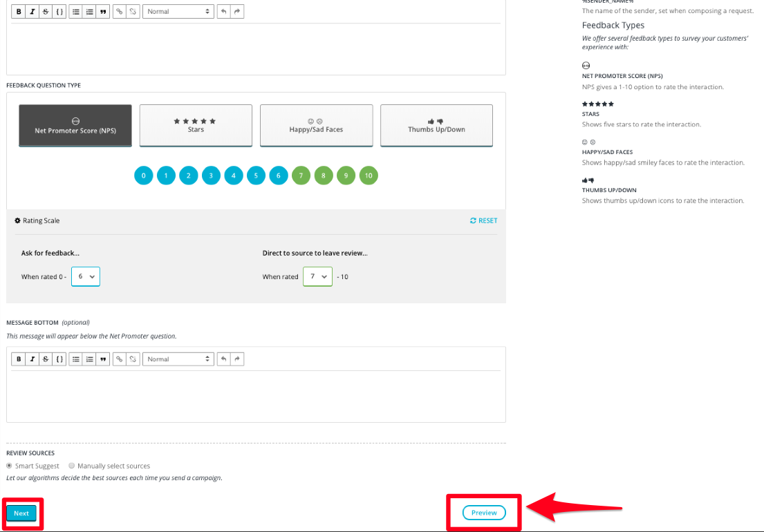The height and width of the screenshot is (532, 764).
Task: Click the Next button
Action: coord(21,513)
